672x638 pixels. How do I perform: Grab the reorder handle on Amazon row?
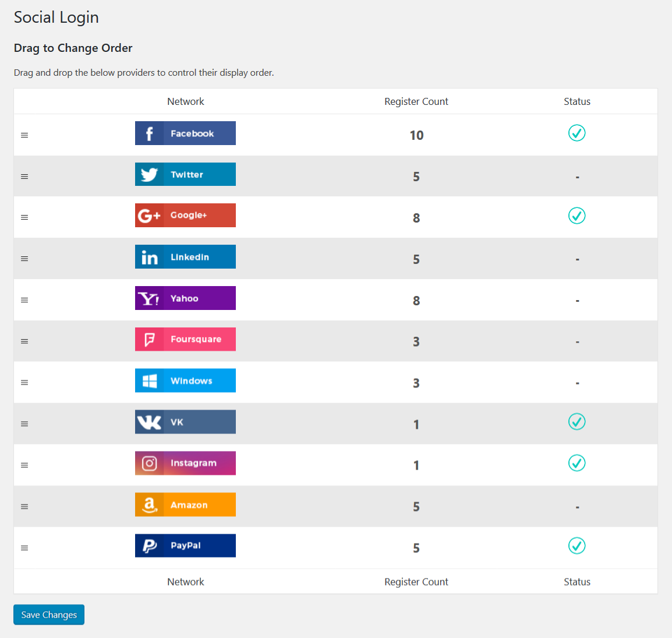point(24,507)
